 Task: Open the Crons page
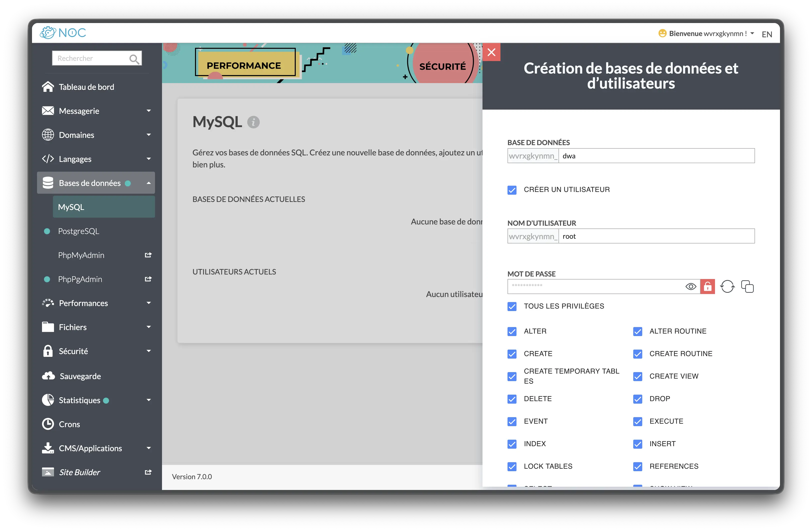coord(69,424)
